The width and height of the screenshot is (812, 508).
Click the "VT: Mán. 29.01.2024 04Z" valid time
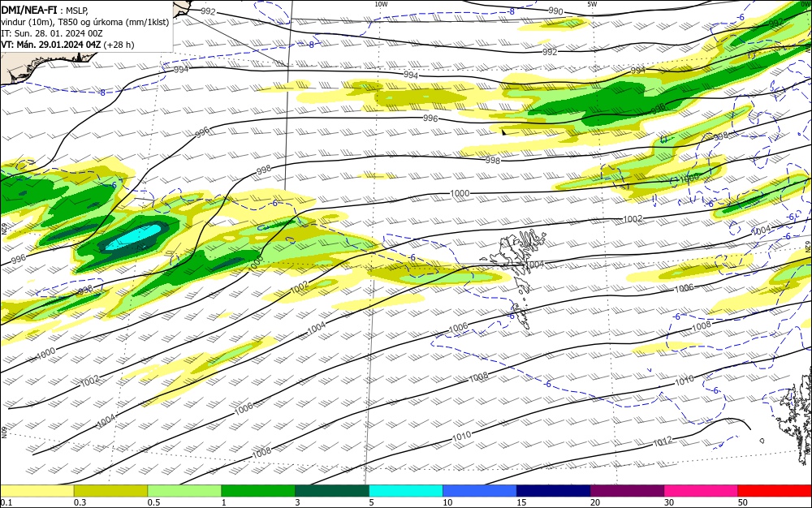point(50,45)
